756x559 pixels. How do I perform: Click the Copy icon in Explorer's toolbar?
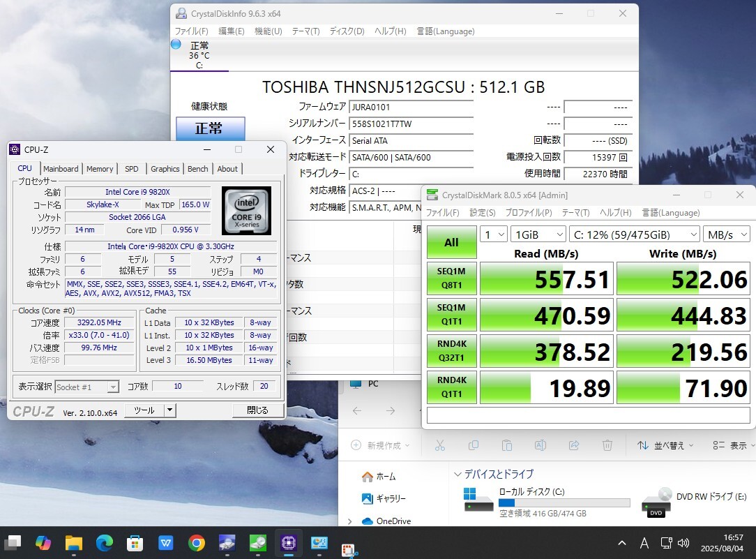click(x=474, y=445)
